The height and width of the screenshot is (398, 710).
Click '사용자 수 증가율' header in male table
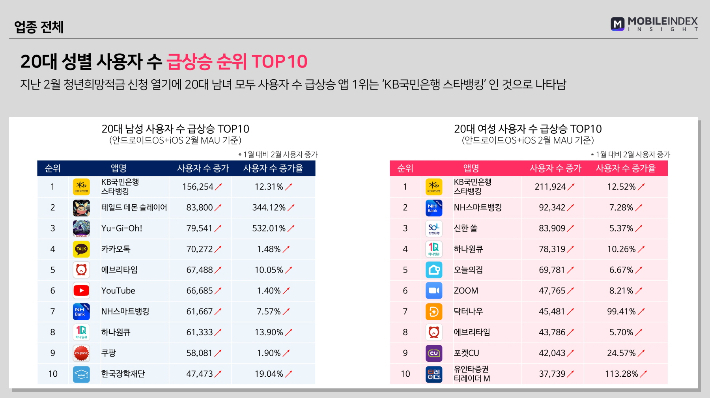coord(273,168)
